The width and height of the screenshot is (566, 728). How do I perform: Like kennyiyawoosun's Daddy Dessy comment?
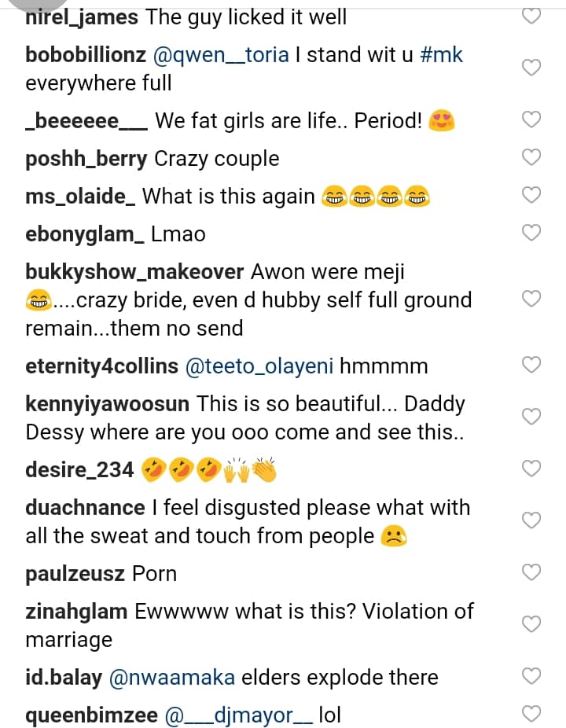point(532,417)
